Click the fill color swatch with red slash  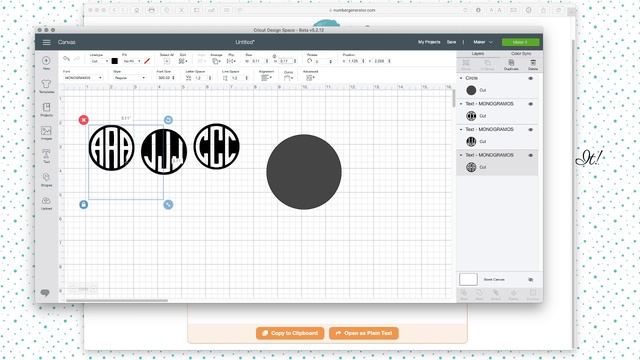[x=147, y=61]
